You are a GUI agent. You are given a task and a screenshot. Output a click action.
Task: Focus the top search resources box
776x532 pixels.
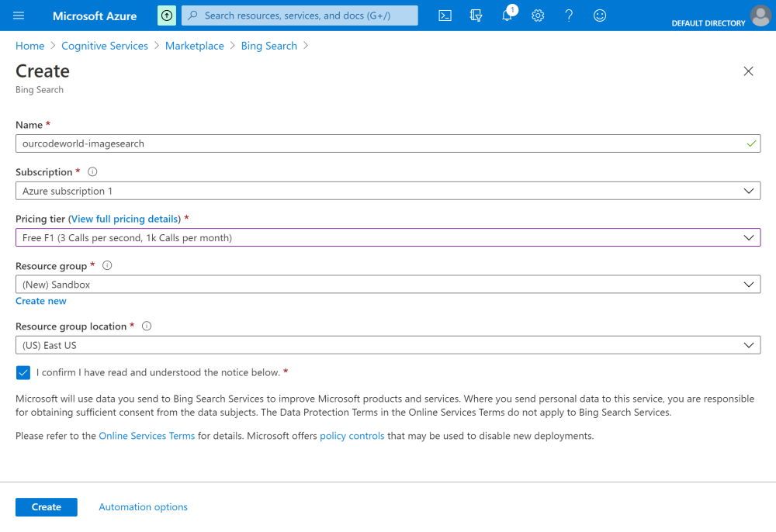pyautogui.click(x=300, y=16)
